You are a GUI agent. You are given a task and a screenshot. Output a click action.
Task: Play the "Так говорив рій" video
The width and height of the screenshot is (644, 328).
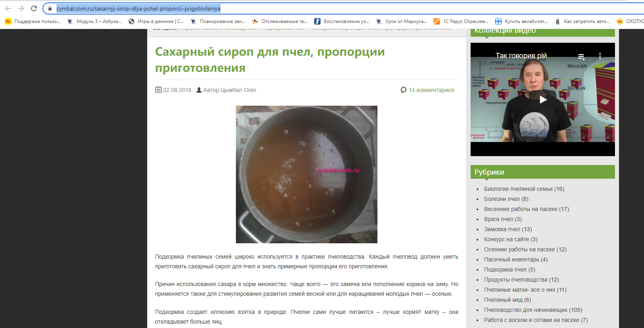543,99
